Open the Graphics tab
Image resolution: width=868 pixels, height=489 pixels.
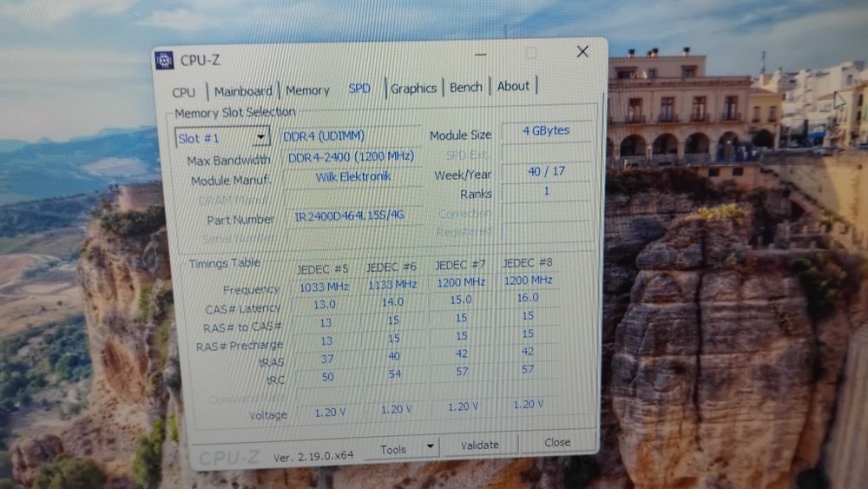point(413,88)
